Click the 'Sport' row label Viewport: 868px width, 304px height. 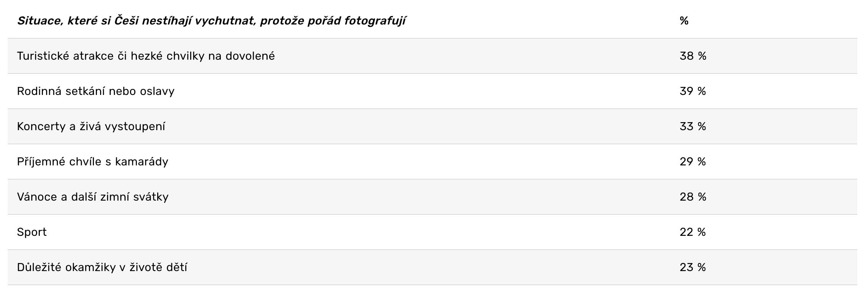point(32,232)
